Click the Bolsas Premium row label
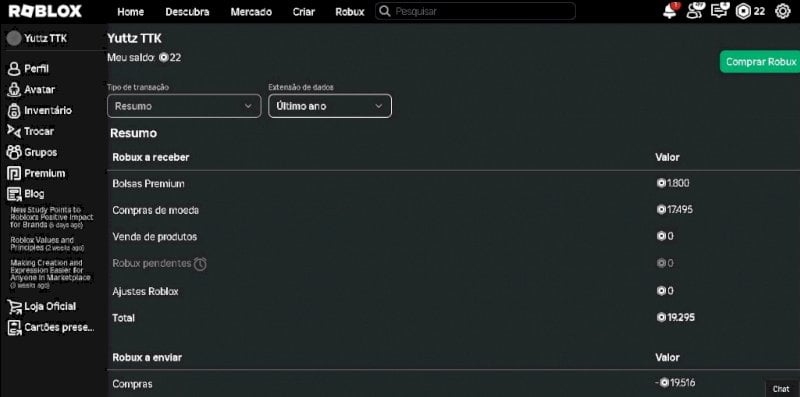Viewport: 800px width, 397px height. pos(148,184)
